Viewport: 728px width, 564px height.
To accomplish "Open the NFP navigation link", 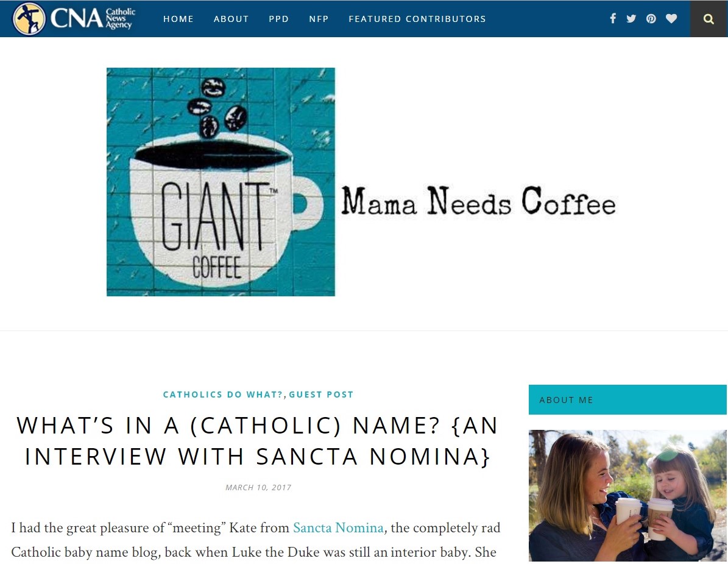I will (x=319, y=19).
